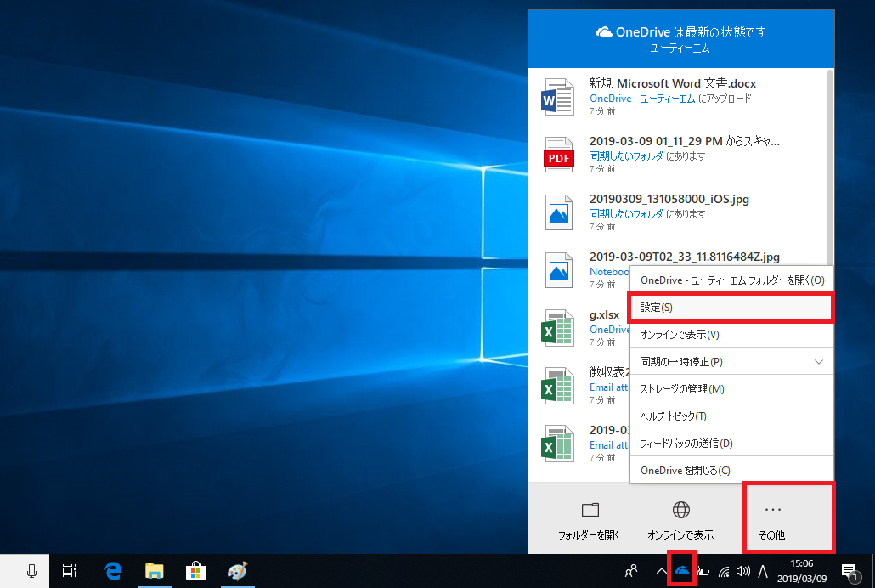The image size is (875, 588).
Task: Click the Excel icon beside 徴収表2
Action: click(557, 386)
